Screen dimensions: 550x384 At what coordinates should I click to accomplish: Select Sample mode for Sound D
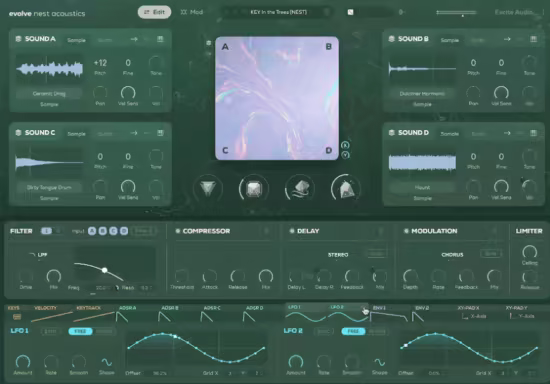(x=450, y=134)
